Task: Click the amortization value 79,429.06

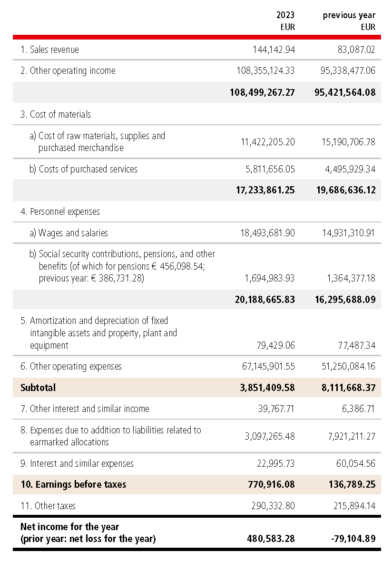Action: pos(274,345)
